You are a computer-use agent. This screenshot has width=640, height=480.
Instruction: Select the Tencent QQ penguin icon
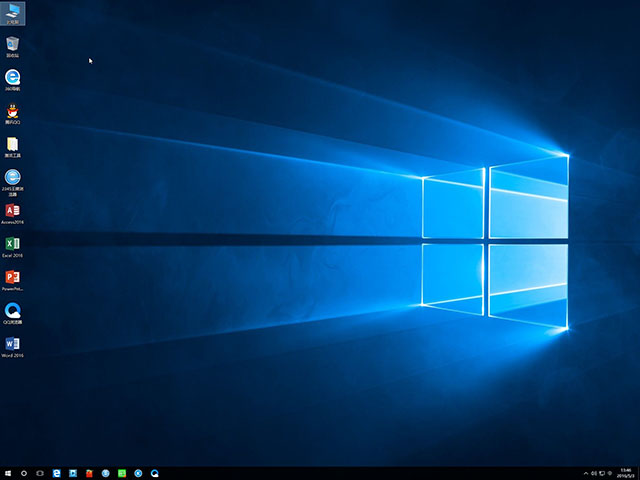click(13, 111)
